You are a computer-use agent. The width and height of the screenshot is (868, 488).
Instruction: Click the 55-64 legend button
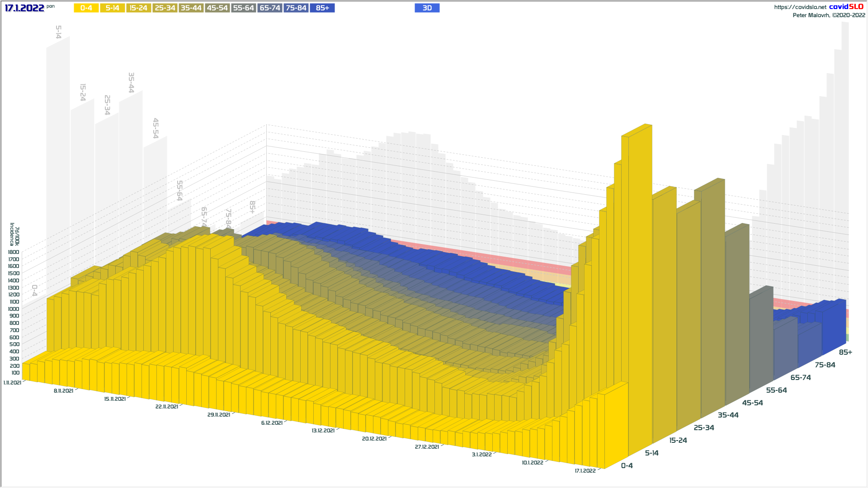(243, 8)
